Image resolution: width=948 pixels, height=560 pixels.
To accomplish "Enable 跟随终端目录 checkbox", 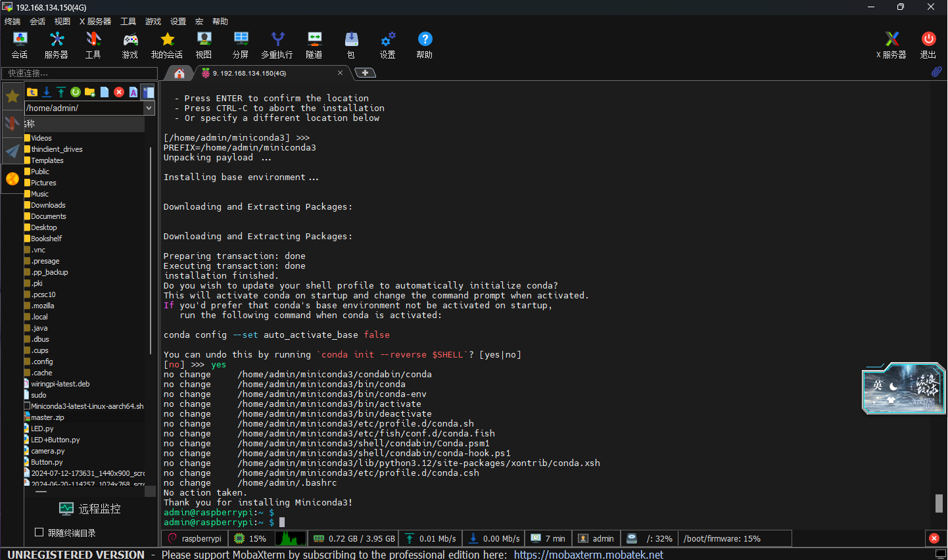I will pos(39,532).
